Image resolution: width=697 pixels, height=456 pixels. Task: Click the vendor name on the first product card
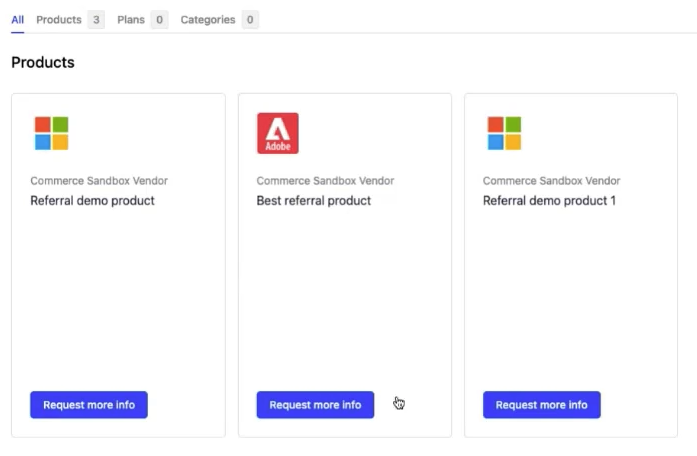[x=99, y=181]
